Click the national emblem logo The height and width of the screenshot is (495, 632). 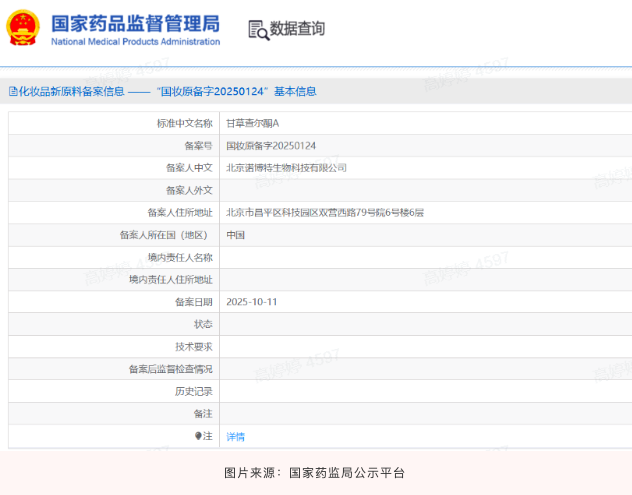[24, 30]
